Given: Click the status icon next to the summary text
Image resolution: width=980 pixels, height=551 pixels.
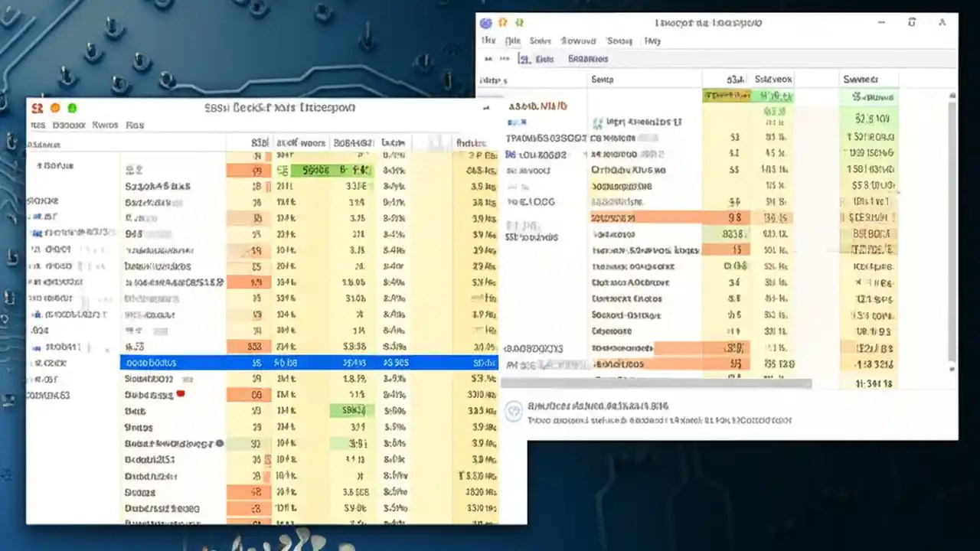Looking at the screenshot, I should tap(514, 412).
